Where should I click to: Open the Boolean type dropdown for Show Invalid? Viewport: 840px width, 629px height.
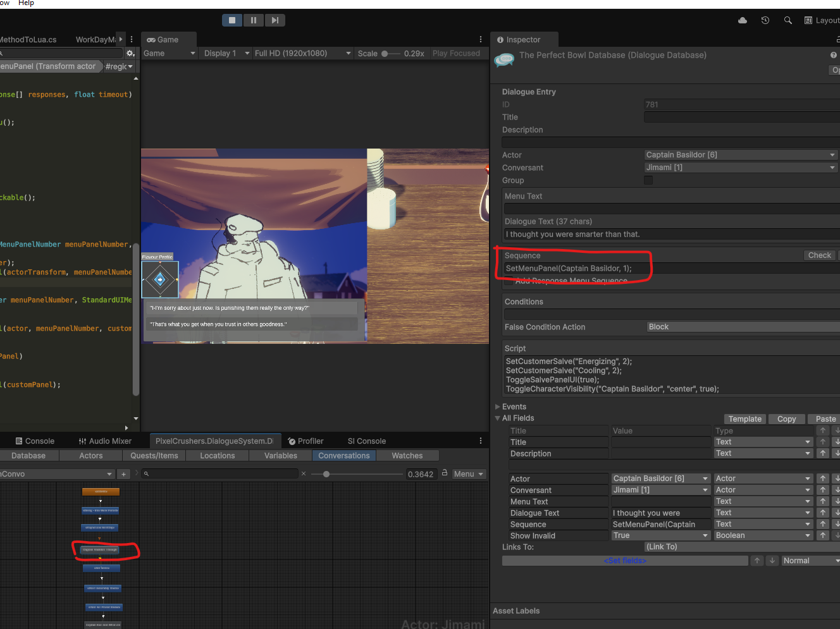pos(763,535)
